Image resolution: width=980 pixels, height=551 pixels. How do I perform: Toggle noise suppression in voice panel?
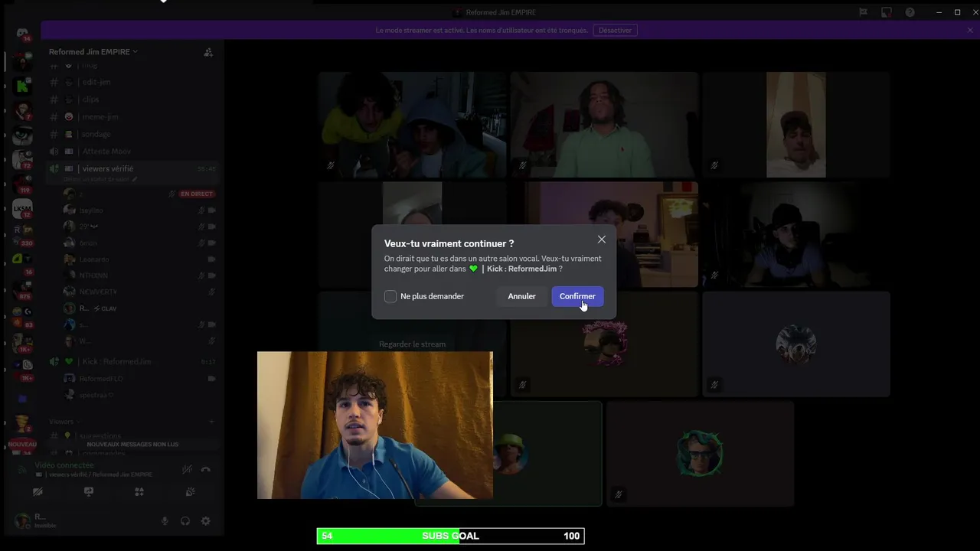coord(187,469)
